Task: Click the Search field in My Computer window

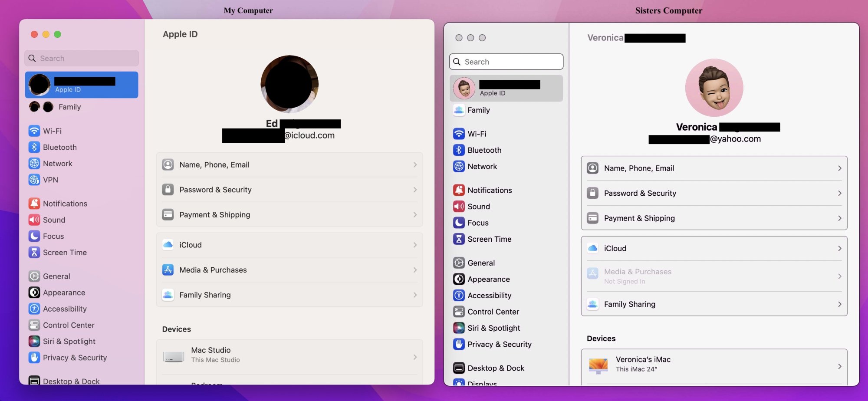Action: (x=82, y=58)
